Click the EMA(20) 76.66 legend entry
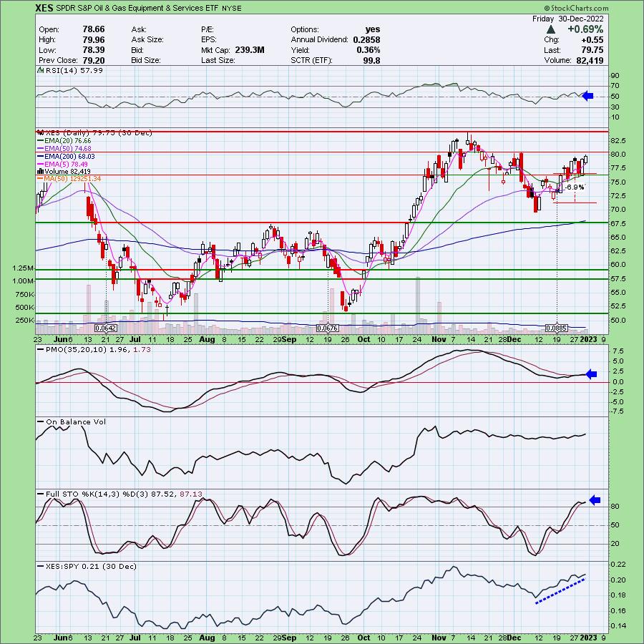 pos(64,141)
